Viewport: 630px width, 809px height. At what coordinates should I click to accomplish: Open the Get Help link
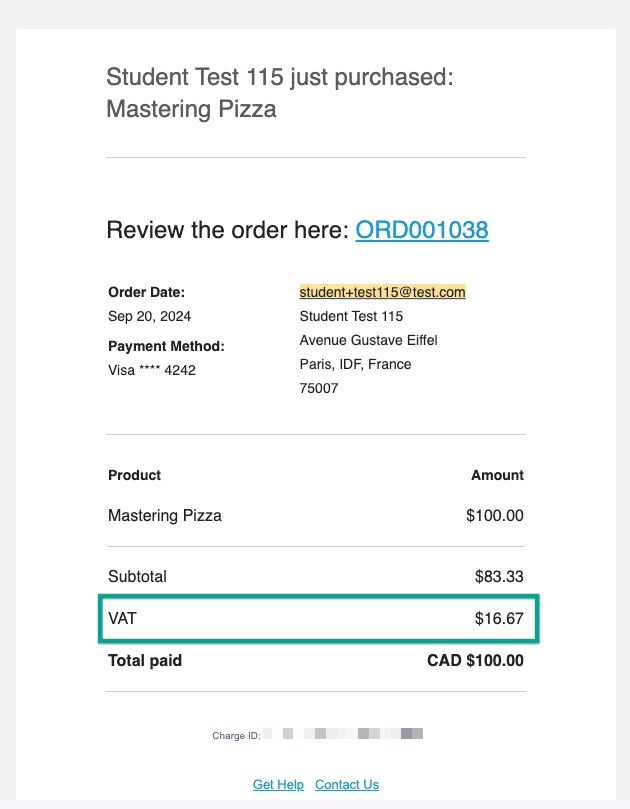pos(278,785)
